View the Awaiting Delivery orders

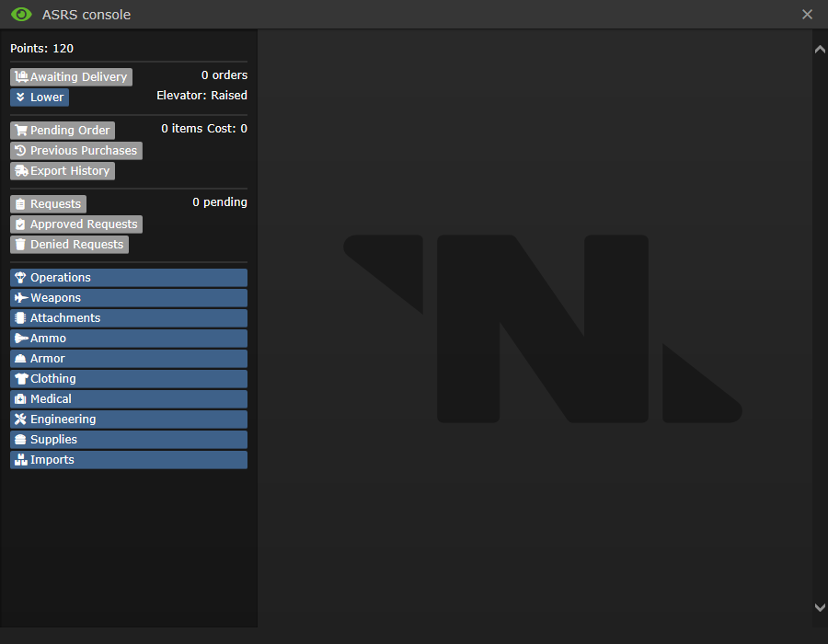[71, 77]
